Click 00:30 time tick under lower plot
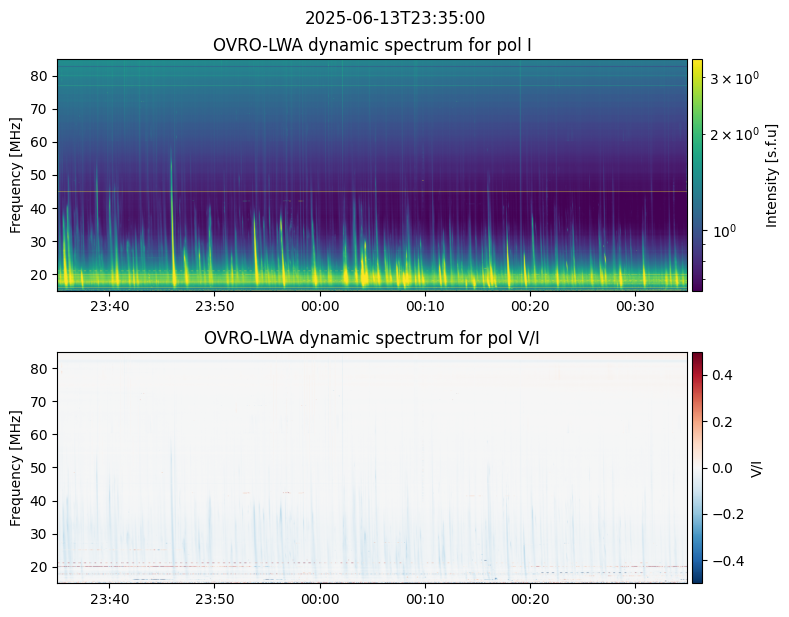This screenshot has width=789, height=617. [x=635, y=599]
